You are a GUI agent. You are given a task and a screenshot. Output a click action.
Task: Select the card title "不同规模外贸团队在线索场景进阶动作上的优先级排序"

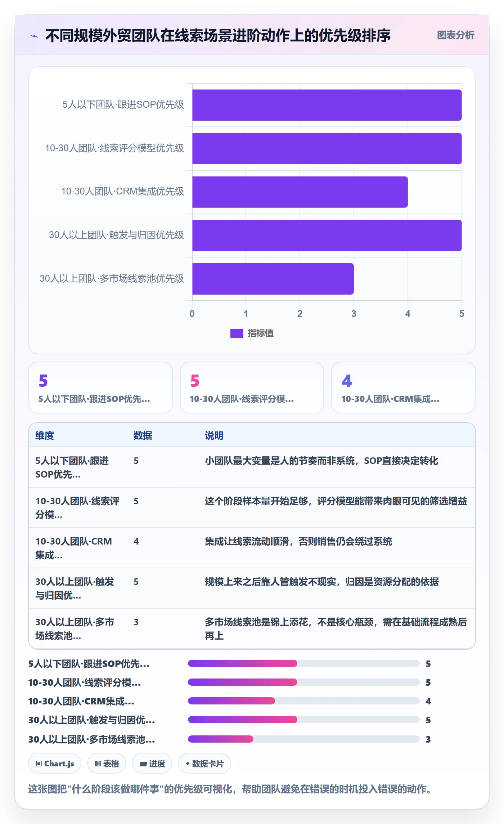pyautogui.click(x=218, y=36)
